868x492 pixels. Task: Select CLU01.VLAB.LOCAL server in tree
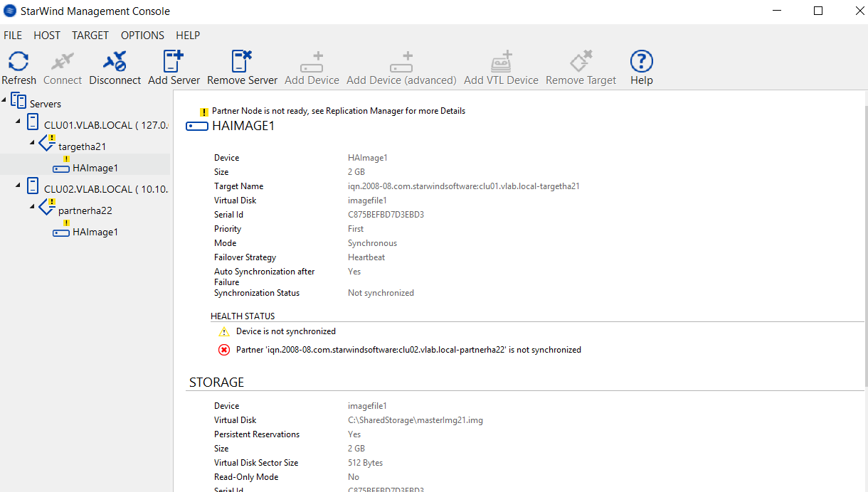tap(106, 125)
